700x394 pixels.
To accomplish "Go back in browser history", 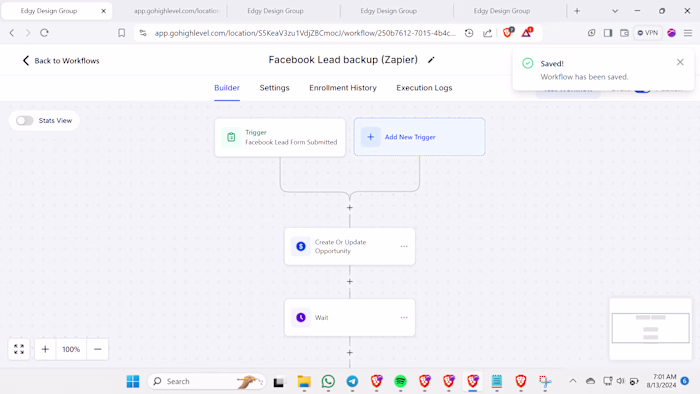I will [x=12, y=33].
